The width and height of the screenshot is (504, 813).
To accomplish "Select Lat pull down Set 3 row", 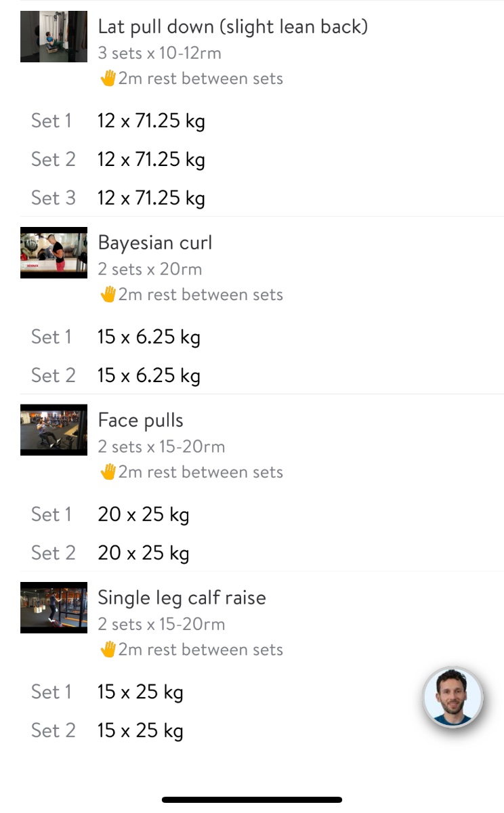I will [x=151, y=199].
